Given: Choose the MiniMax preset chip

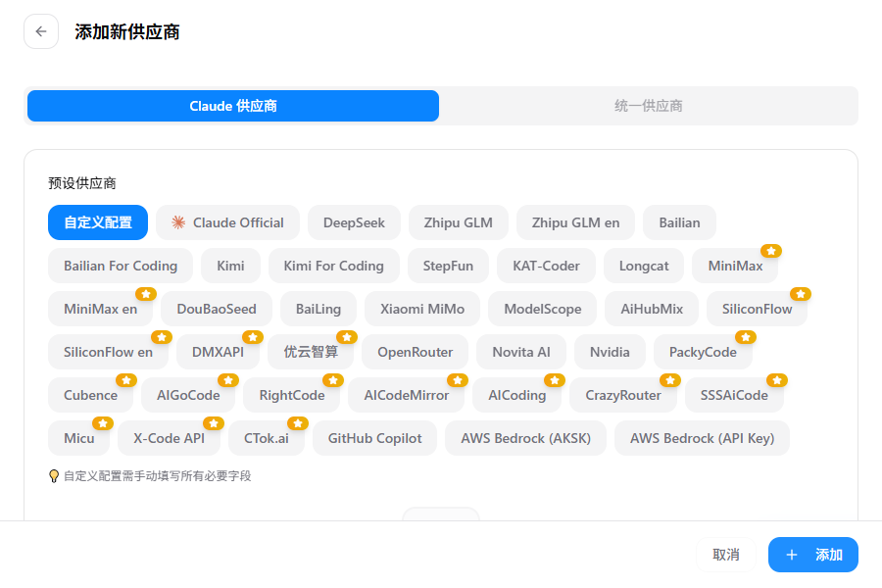Looking at the screenshot, I should point(735,266).
